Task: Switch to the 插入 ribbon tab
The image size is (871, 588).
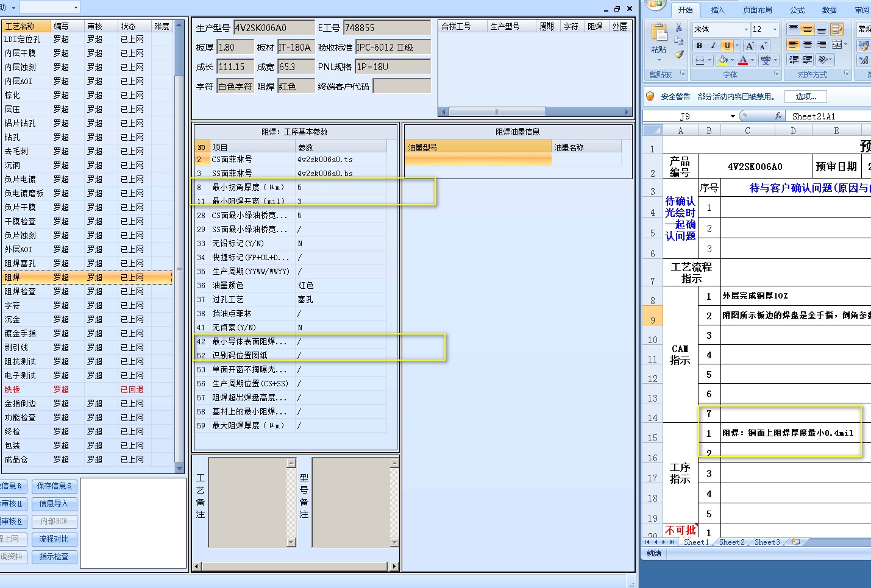Action: point(717,10)
